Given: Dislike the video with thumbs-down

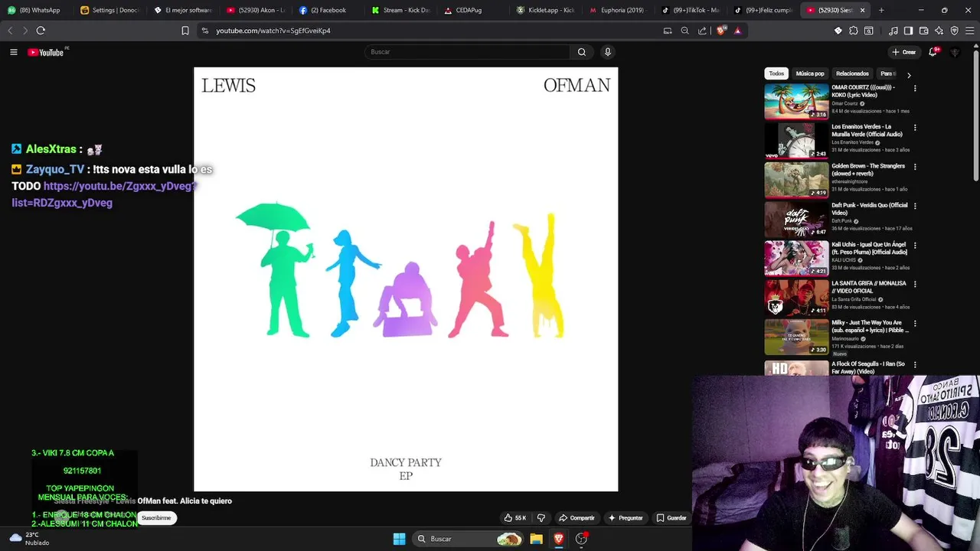Looking at the screenshot, I should [541, 518].
